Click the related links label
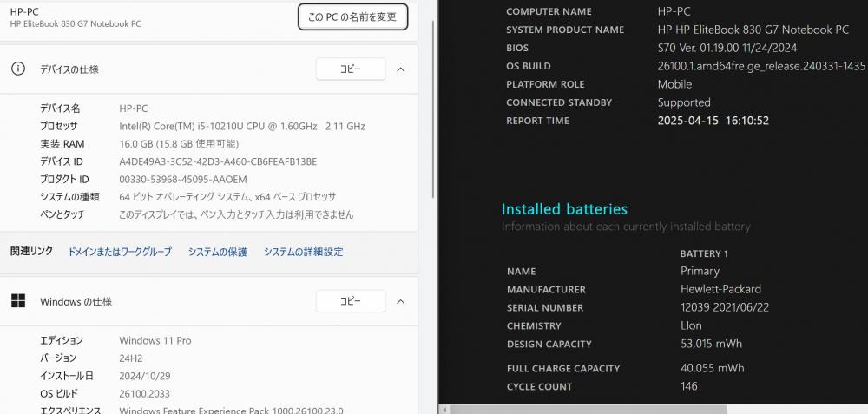 (31, 252)
